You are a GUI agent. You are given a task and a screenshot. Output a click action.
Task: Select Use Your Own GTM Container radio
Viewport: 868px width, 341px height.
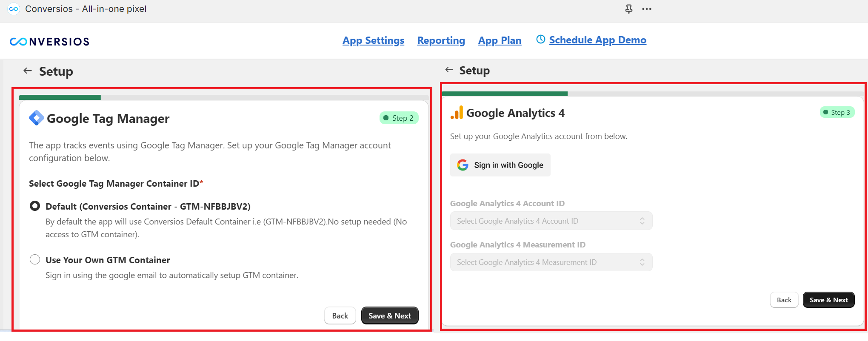tap(35, 259)
